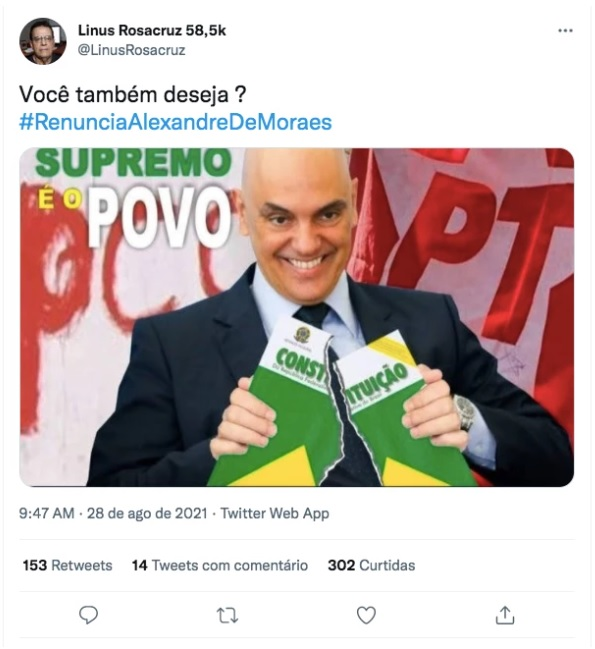Open the #RenunciaAlexandreDeMoraes hashtag
The height and width of the screenshot is (649, 595).
point(175,123)
